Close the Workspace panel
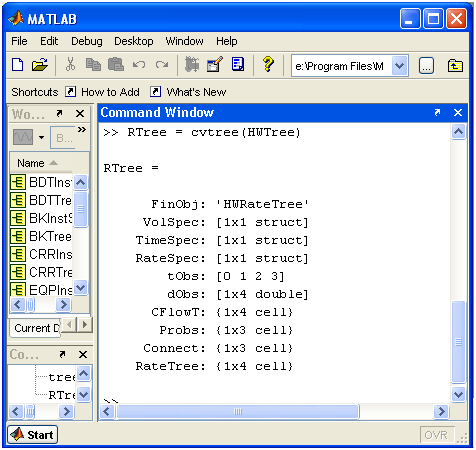The image size is (476, 450). [x=80, y=113]
